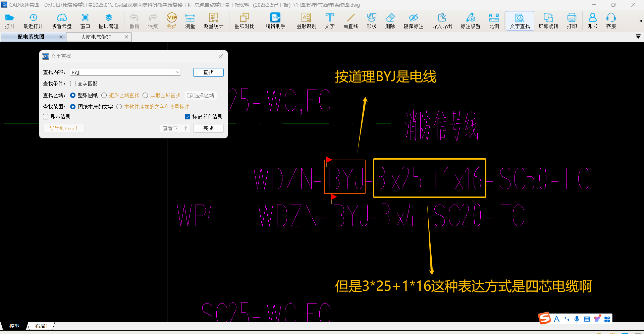
Task: Open 图纸对比 drawing compare tool
Action: point(245,21)
